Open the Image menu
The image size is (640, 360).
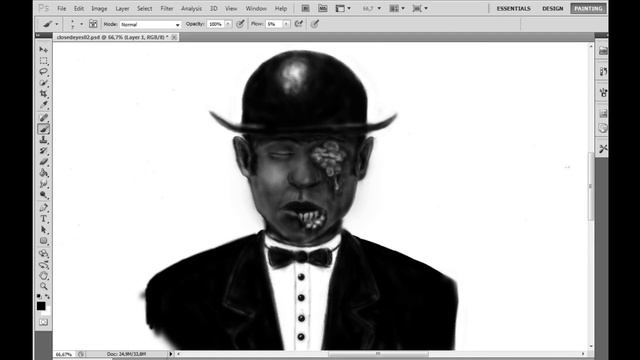[x=99, y=8]
